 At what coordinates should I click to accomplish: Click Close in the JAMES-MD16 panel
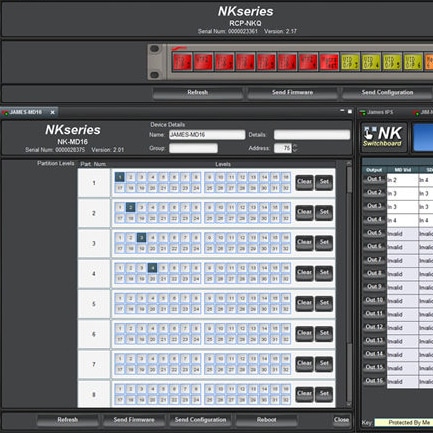341,420
